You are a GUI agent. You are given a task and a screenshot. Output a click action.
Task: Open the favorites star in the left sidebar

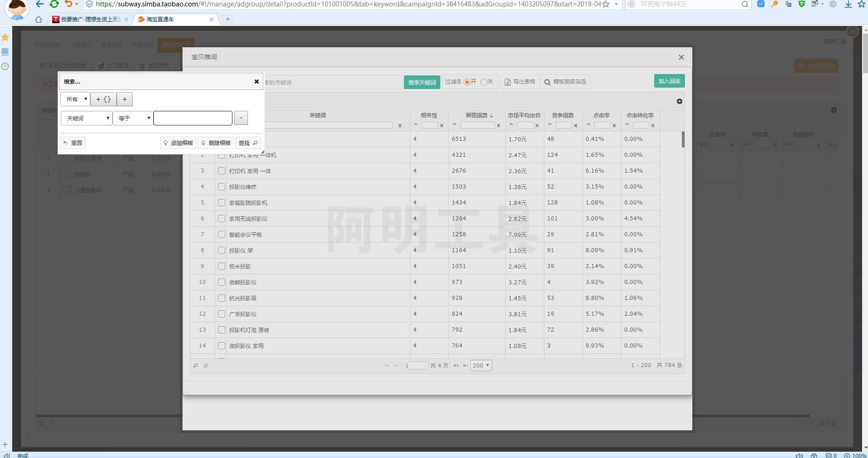pos(5,37)
